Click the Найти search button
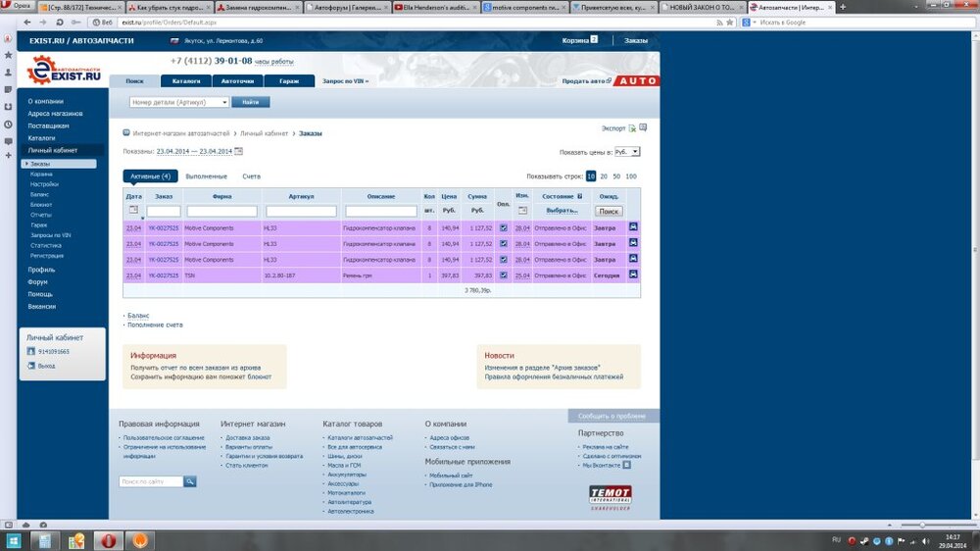The width and height of the screenshot is (980, 551). (251, 102)
